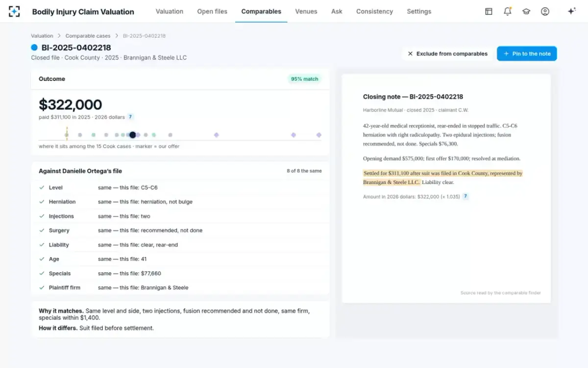
Task: Click Exclude from comparables button
Action: pyautogui.click(x=447, y=53)
